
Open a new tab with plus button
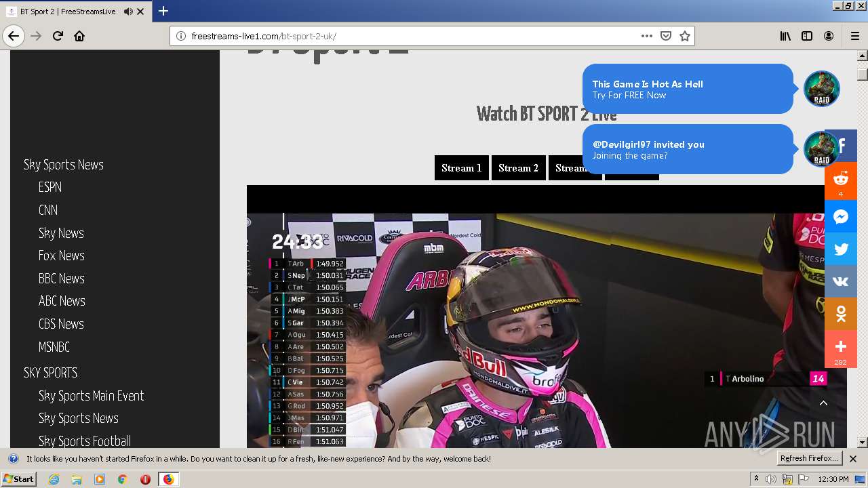click(163, 11)
